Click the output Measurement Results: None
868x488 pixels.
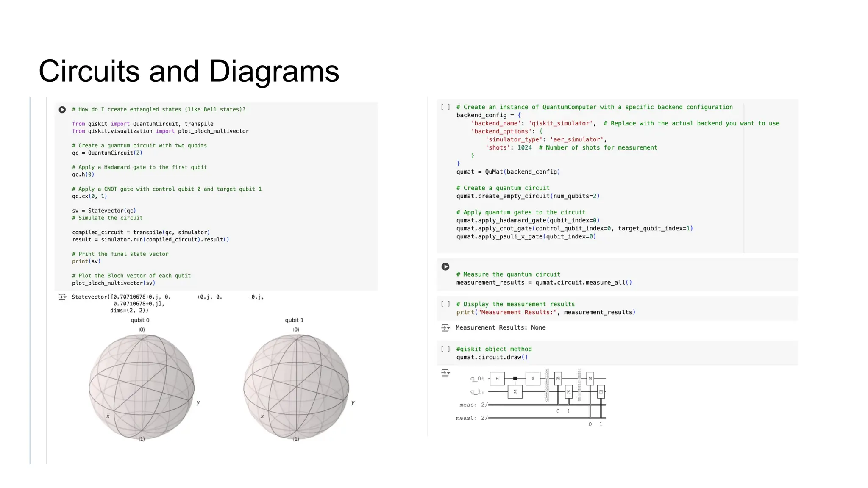tap(501, 327)
